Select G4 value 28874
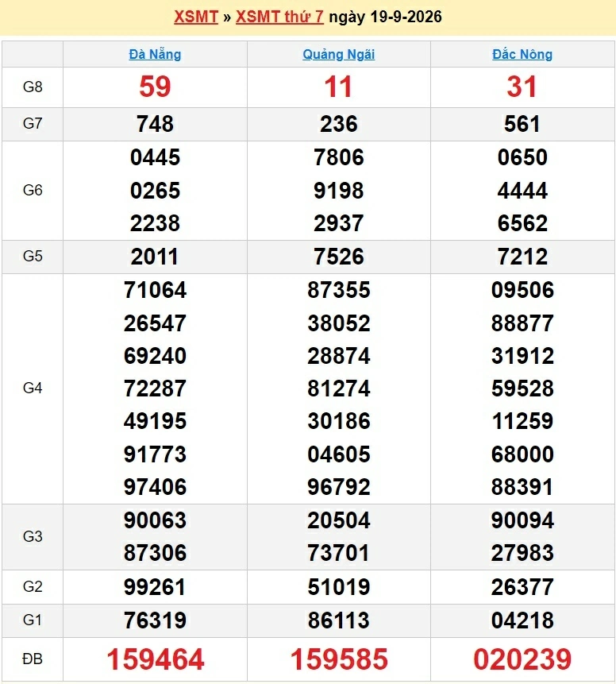 339,356
